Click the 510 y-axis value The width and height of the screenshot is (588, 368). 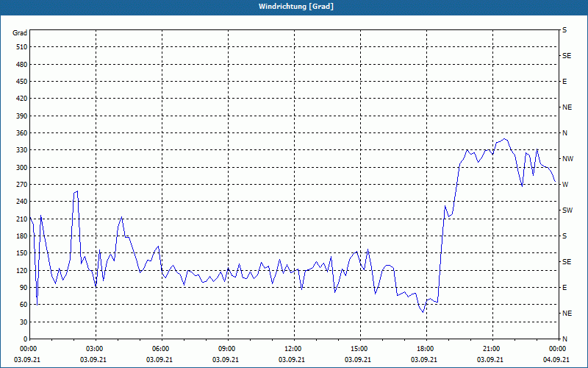(22, 47)
